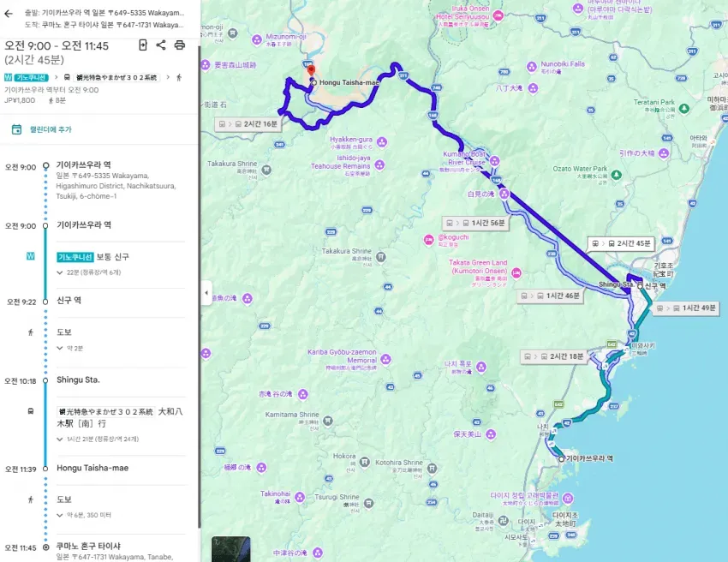Screen dimensions: 728x562
Task: Click Kumano Boat River Cruise marker
Action: tap(494, 161)
